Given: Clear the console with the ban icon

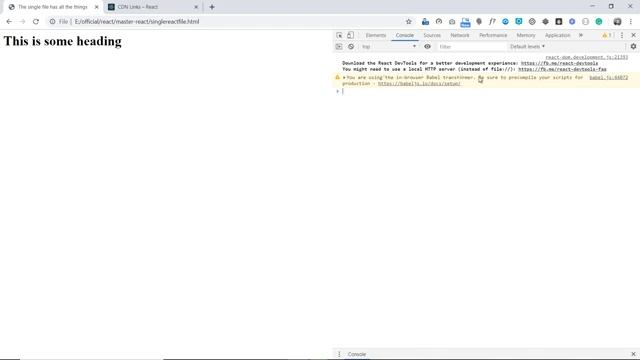Looking at the screenshot, I should [351, 47].
